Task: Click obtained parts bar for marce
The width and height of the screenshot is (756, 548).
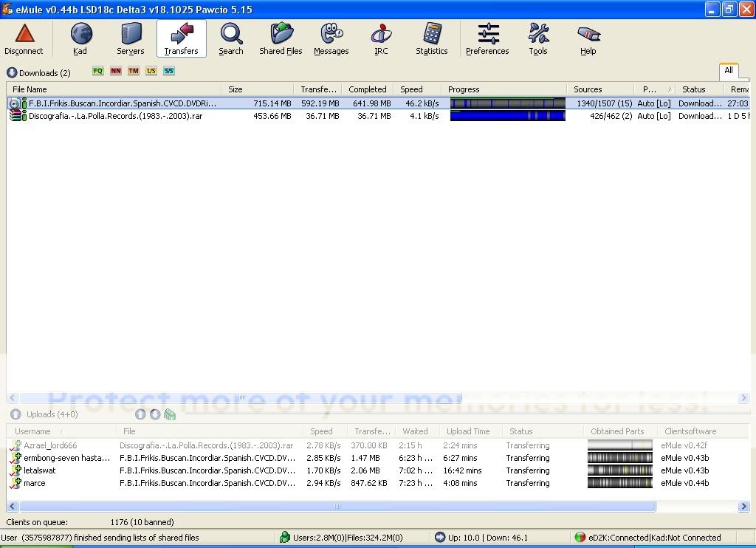Action: (620, 483)
